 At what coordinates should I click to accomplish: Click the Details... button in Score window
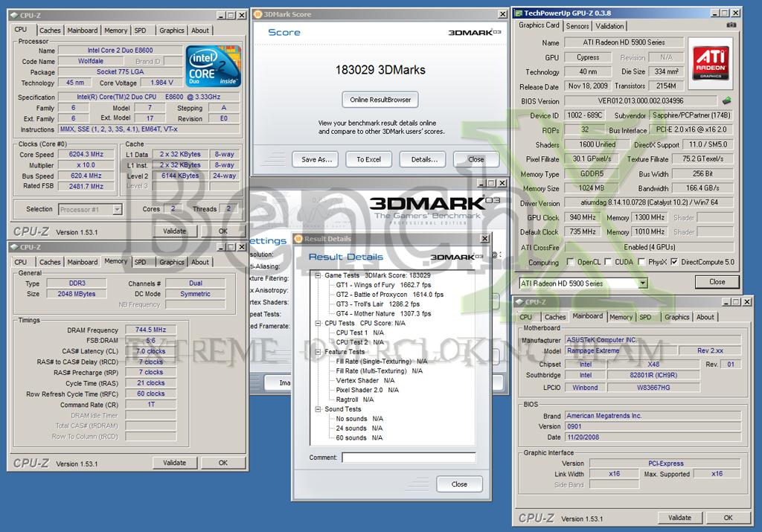[x=423, y=159]
